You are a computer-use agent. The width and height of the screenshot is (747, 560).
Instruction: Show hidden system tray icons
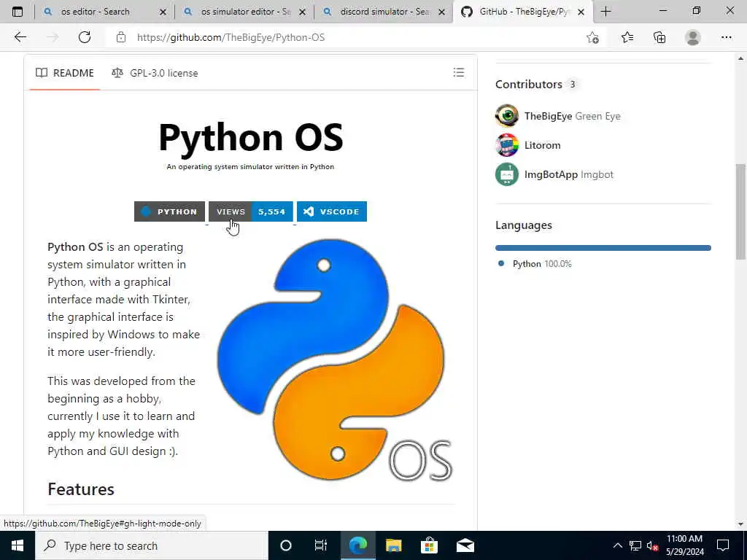[617, 545]
